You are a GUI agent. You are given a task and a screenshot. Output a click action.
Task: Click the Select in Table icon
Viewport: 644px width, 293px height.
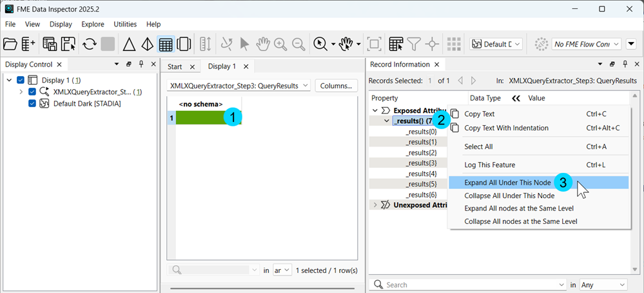(396, 44)
